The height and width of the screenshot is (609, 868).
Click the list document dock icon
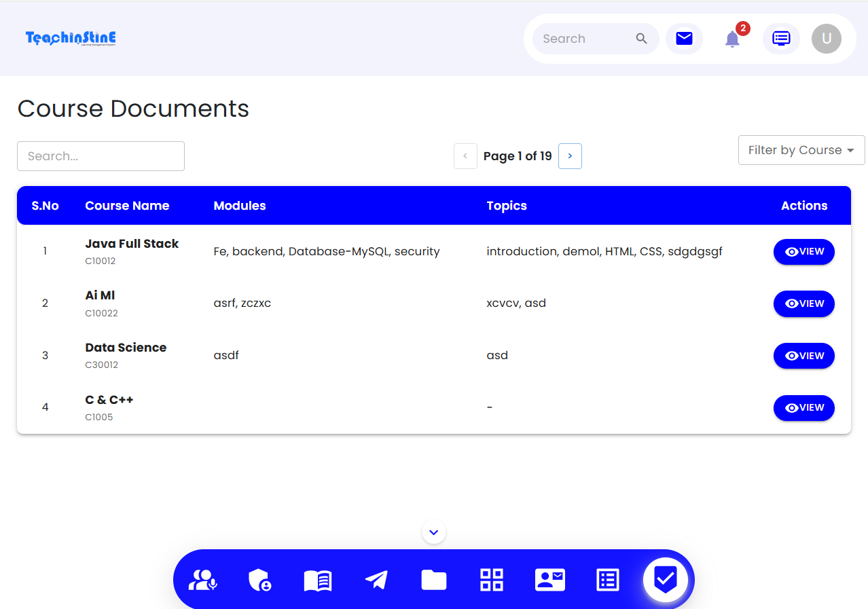click(x=607, y=580)
